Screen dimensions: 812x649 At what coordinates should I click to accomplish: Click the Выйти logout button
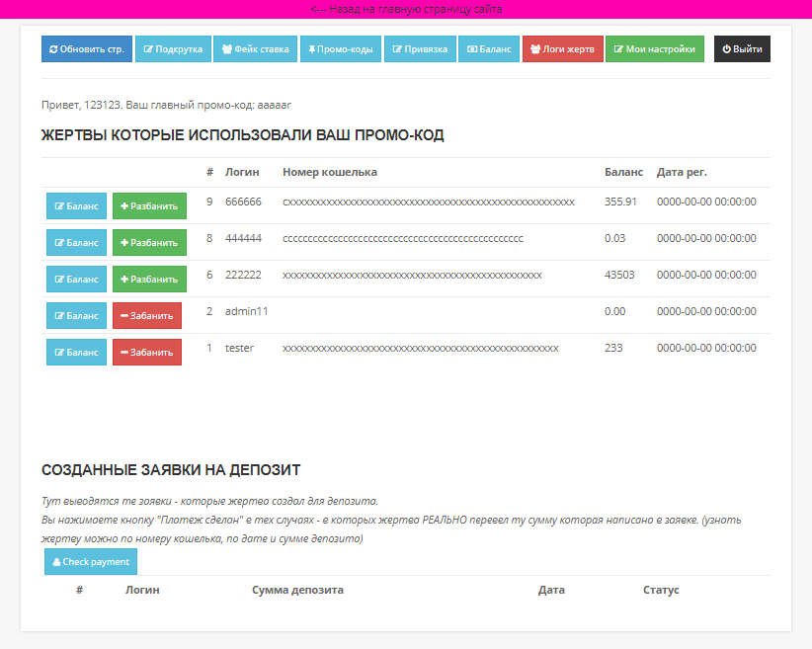point(742,49)
